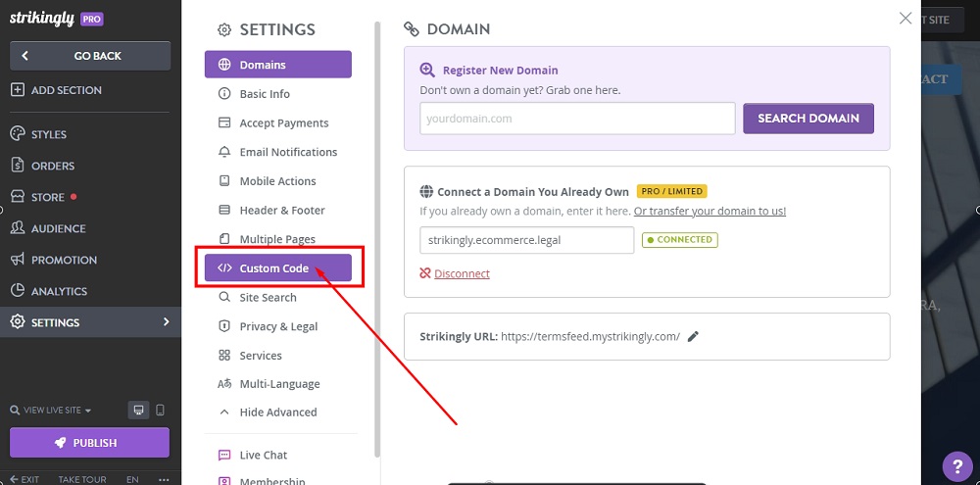The height and width of the screenshot is (485, 980).
Task: Click the Settings gear icon heading
Action: 223,29
